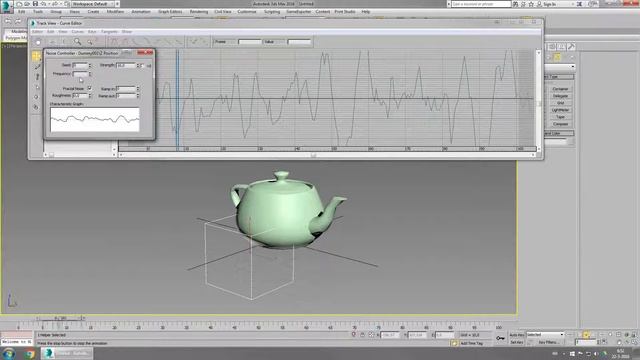Open the Animation menu
Viewport: 640px width, 360px height.
140,12
